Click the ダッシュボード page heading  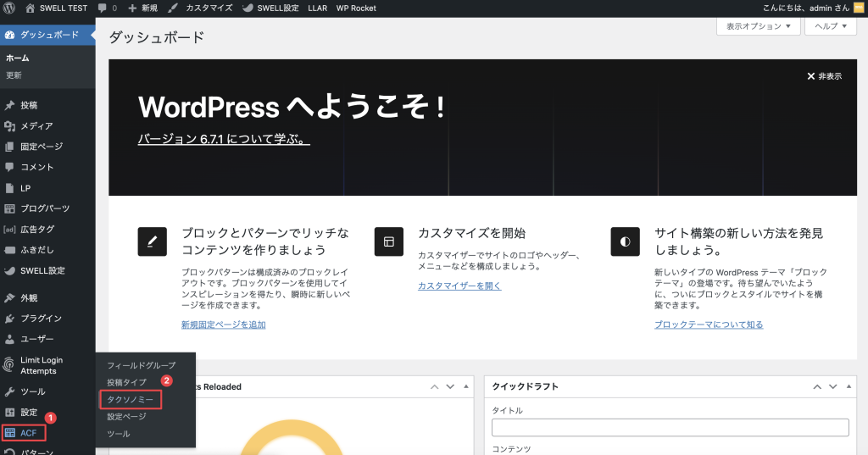click(x=157, y=37)
